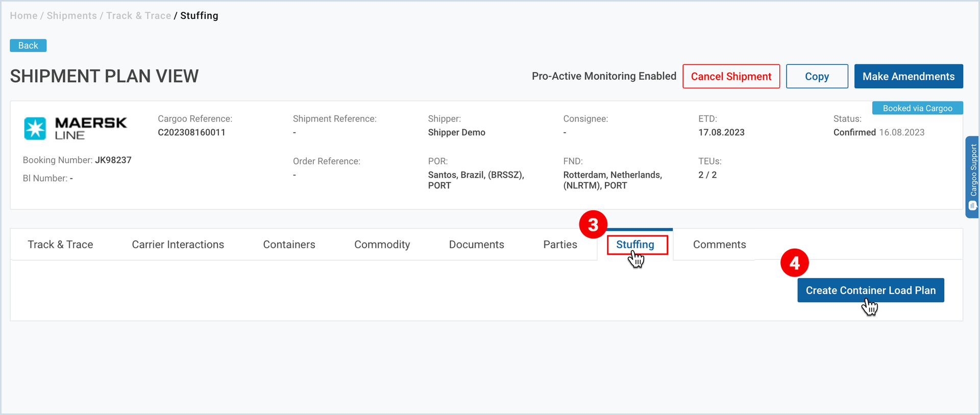Open Make Amendments
The width and height of the screenshot is (980, 415).
click(909, 76)
